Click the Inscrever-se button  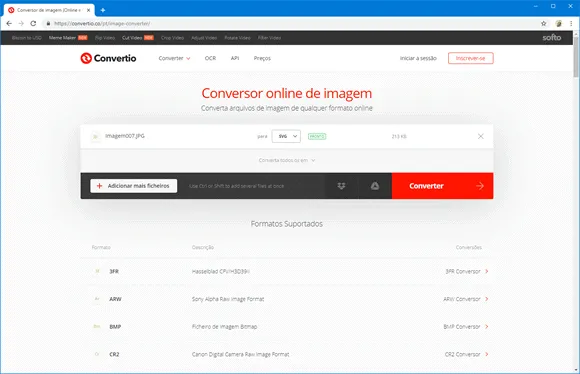pyautogui.click(x=471, y=58)
